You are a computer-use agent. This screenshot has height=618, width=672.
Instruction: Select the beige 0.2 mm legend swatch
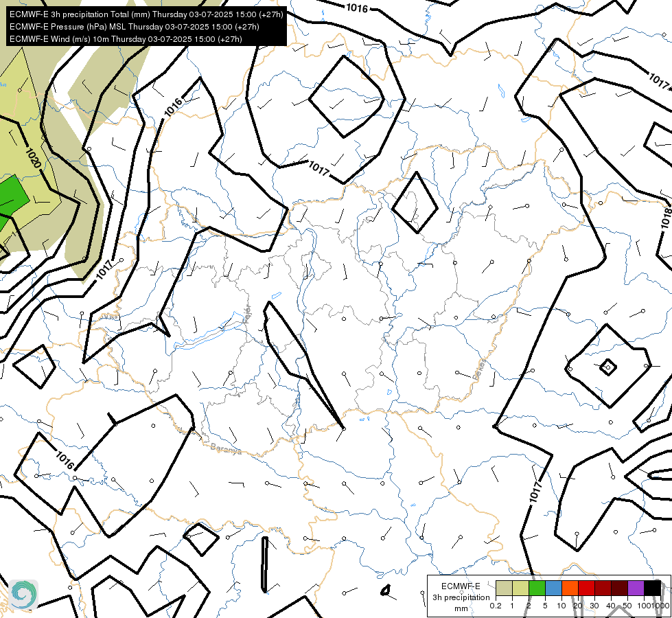click(x=504, y=588)
